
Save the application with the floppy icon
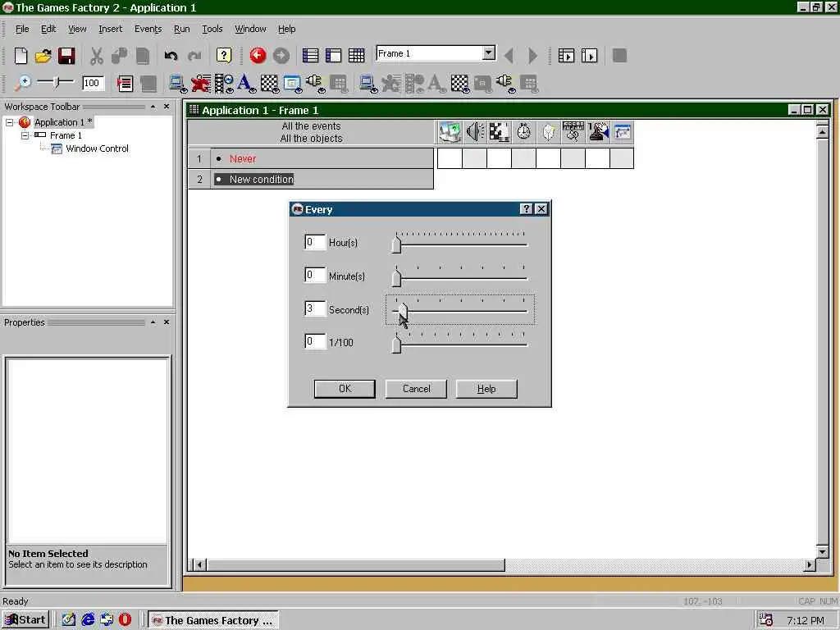point(66,56)
